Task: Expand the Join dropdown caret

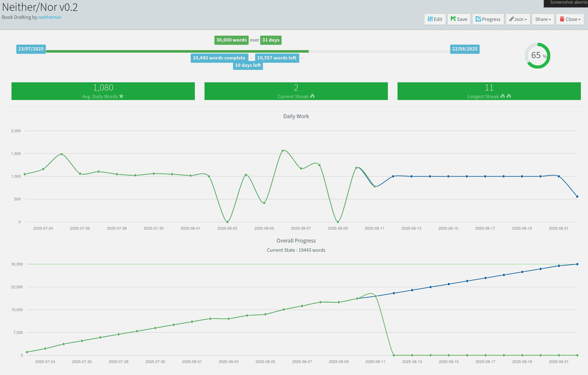Action: tap(525, 20)
